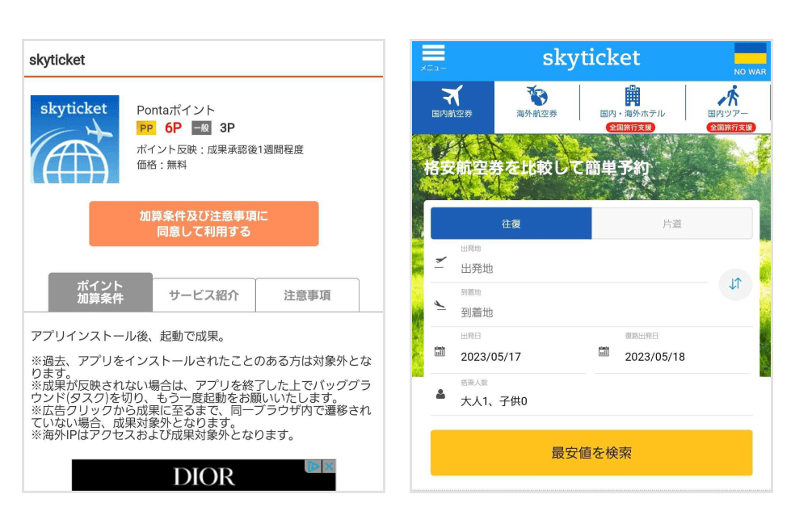The image size is (795, 532).
Task: Click the landing plane icon beside 到着地
Action: (x=440, y=305)
